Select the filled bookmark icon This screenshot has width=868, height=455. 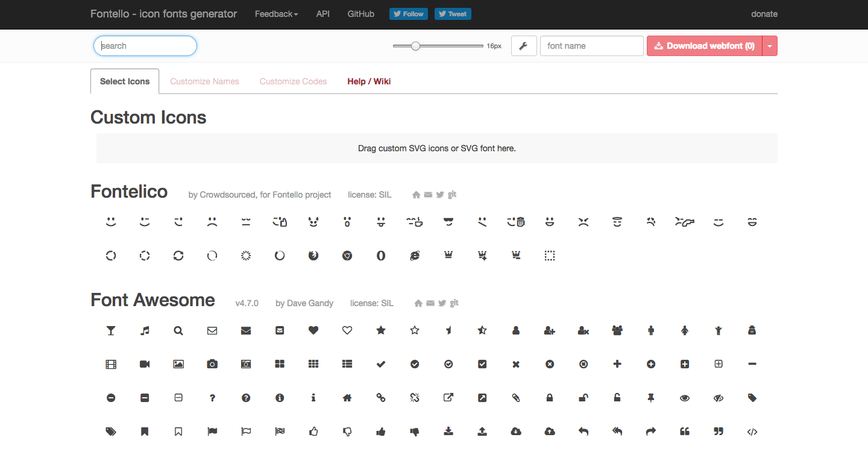coord(145,431)
